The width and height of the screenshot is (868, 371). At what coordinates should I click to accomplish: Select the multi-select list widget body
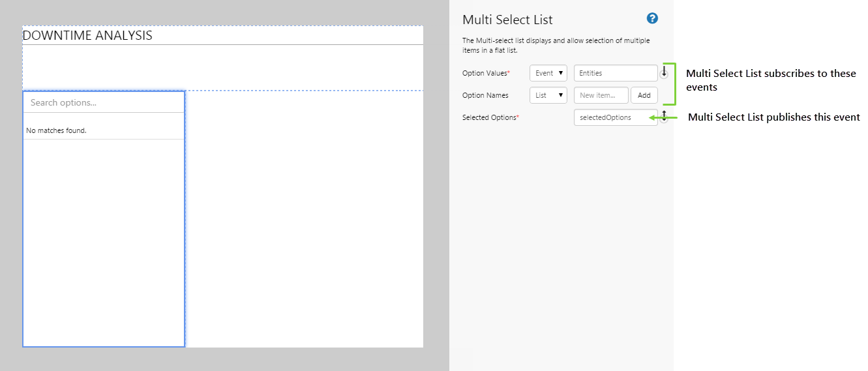tap(104, 241)
